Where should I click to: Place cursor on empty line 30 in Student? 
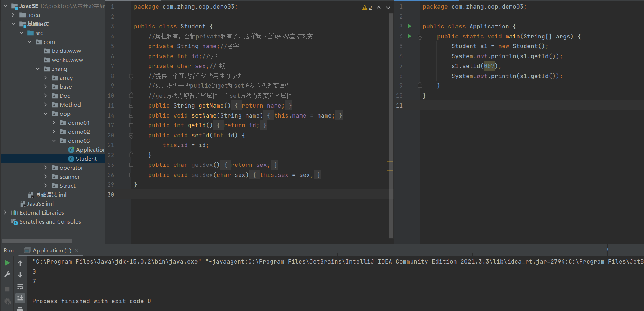262,195
